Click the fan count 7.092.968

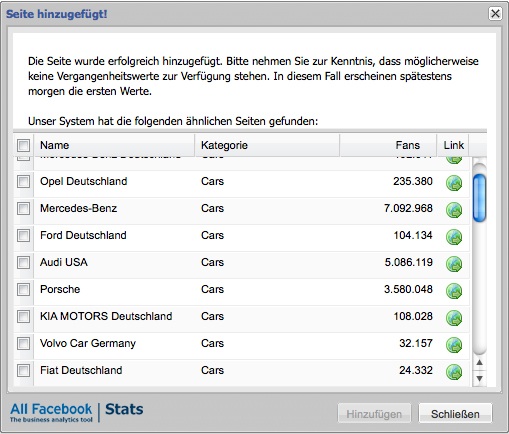(x=408, y=208)
